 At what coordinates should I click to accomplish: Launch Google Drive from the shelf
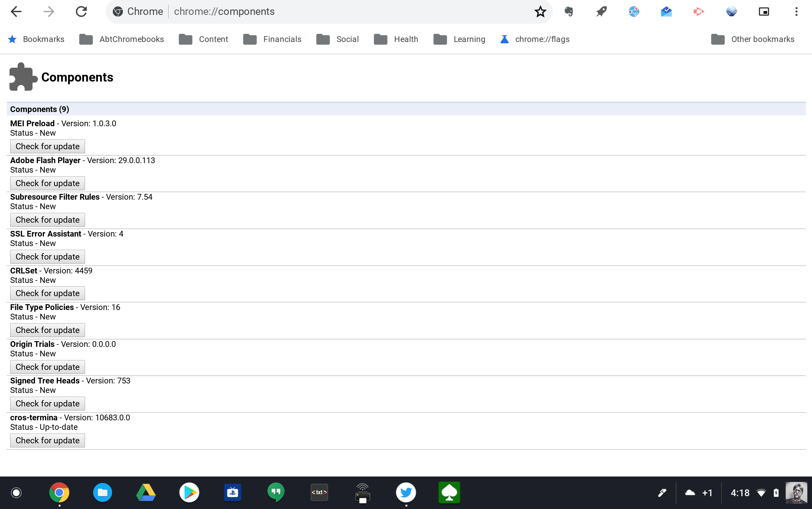tap(146, 492)
